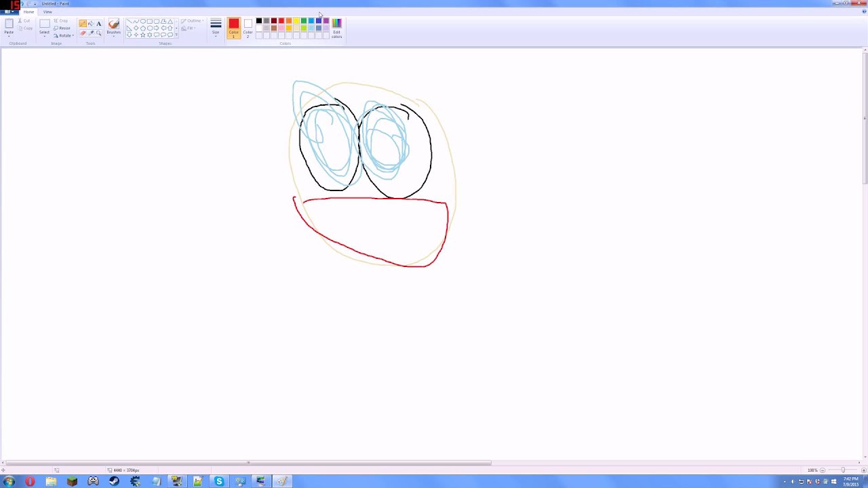Expand the Select dropdown arrow

(x=44, y=36)
